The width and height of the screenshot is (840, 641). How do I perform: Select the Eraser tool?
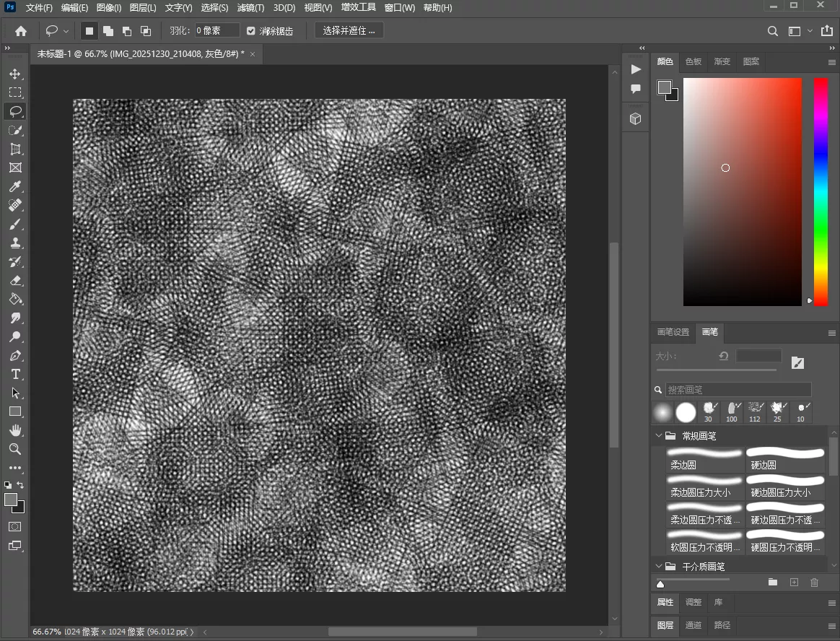(x=15, y=280)
